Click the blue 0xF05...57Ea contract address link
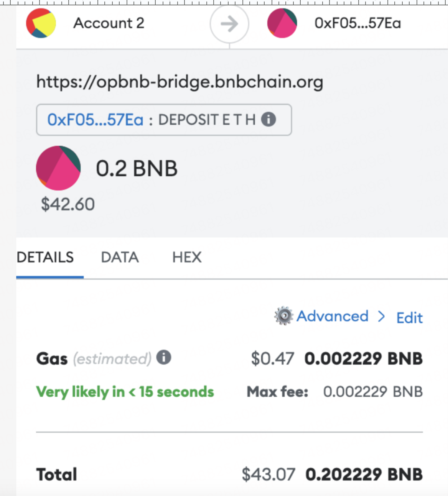This screenshot has height=496, width=448. 95,120
